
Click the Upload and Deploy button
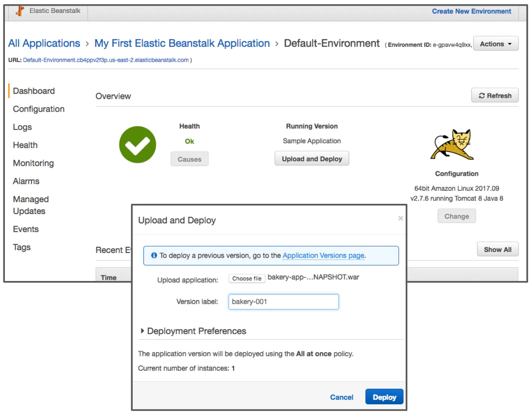(312, 158)
